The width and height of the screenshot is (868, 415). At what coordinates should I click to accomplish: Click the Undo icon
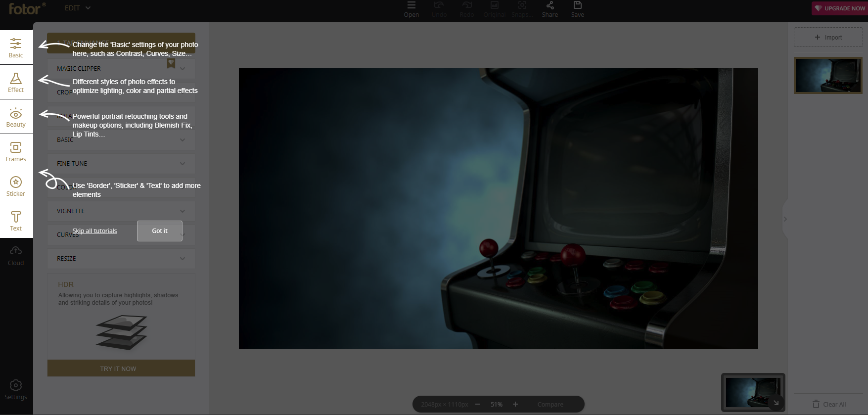pos(439,9)
